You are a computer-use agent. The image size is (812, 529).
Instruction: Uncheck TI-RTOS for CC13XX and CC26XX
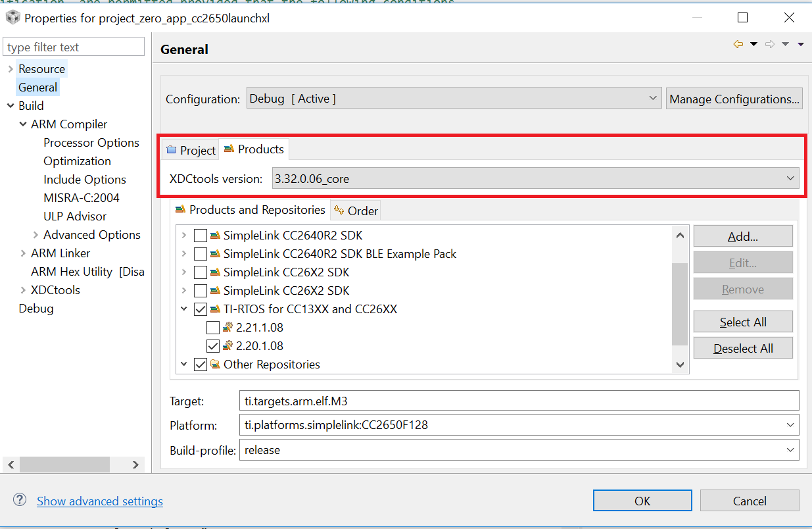pos(201,309)
